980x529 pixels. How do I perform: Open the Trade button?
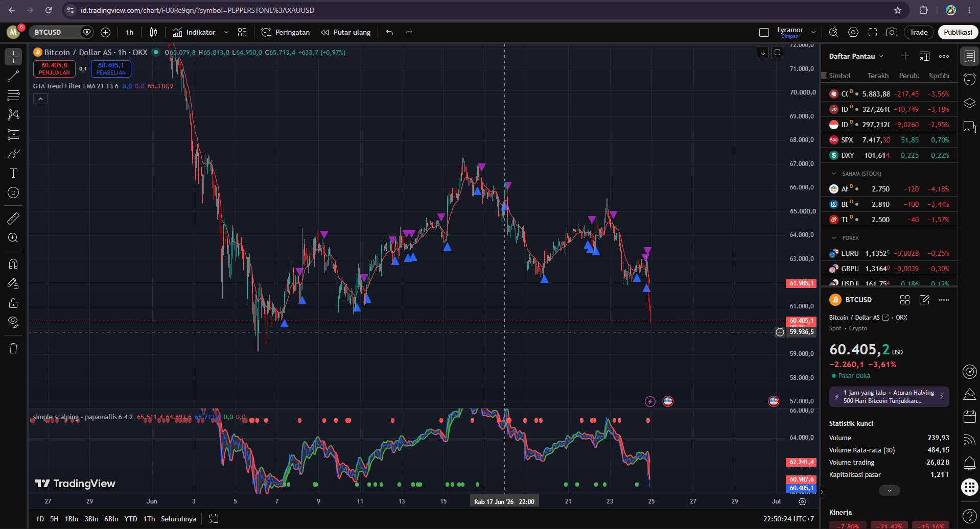click(x=919, y=32)
